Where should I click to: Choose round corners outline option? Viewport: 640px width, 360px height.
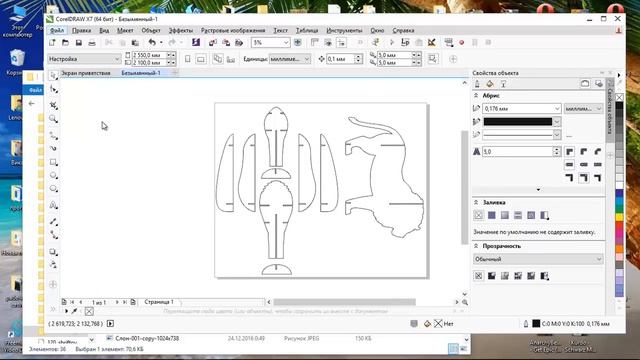click(x=584, y=152)
